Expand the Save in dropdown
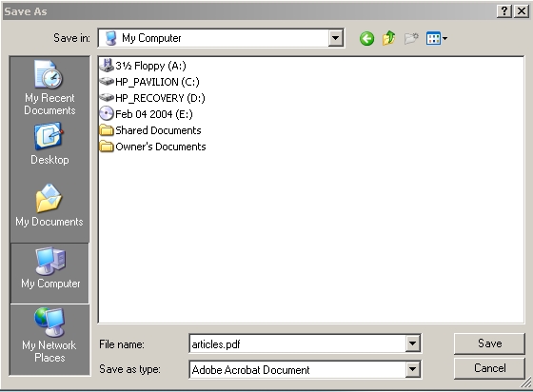Viewport: 533px width, 392px height. (335, 38)
